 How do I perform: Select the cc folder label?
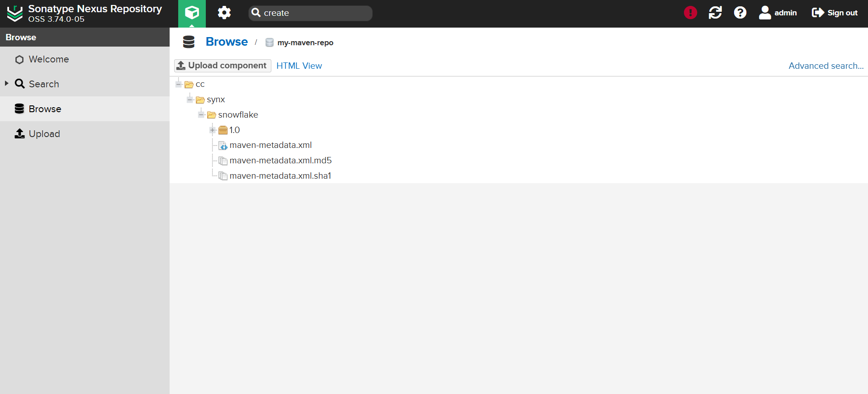pyautogui.click(x=200, y=85)
